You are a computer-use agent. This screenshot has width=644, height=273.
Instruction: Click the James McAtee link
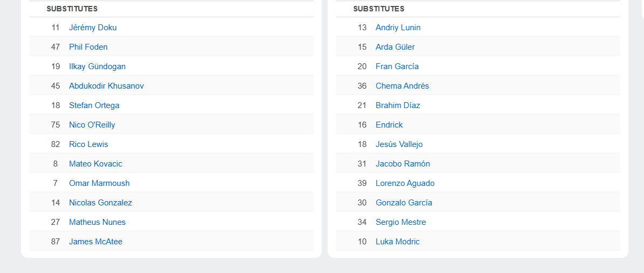coord(96,242)
